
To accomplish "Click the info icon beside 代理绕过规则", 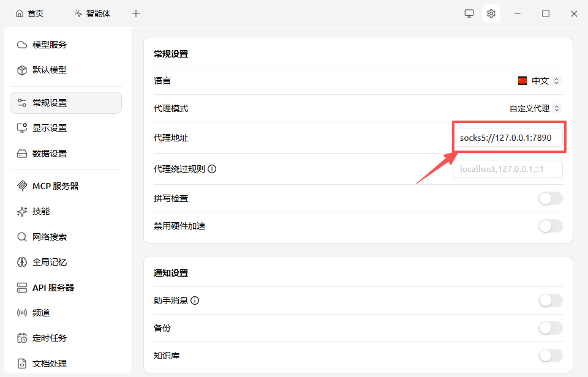I will [212, 169].
